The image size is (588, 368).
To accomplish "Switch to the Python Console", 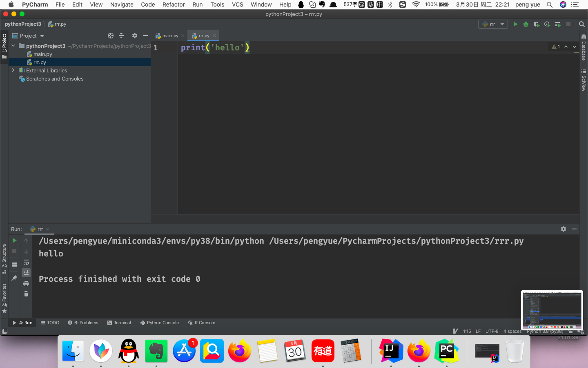I will (x=160, y=323).
